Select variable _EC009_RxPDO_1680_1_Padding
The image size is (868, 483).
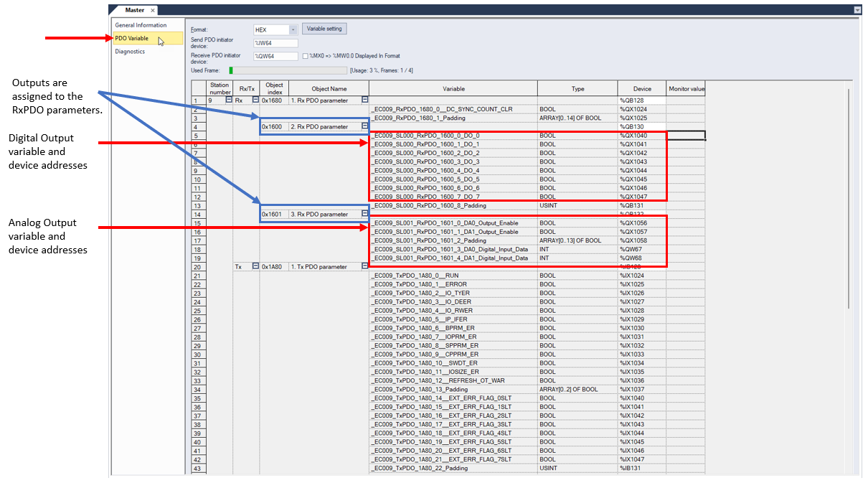[453, 118]
